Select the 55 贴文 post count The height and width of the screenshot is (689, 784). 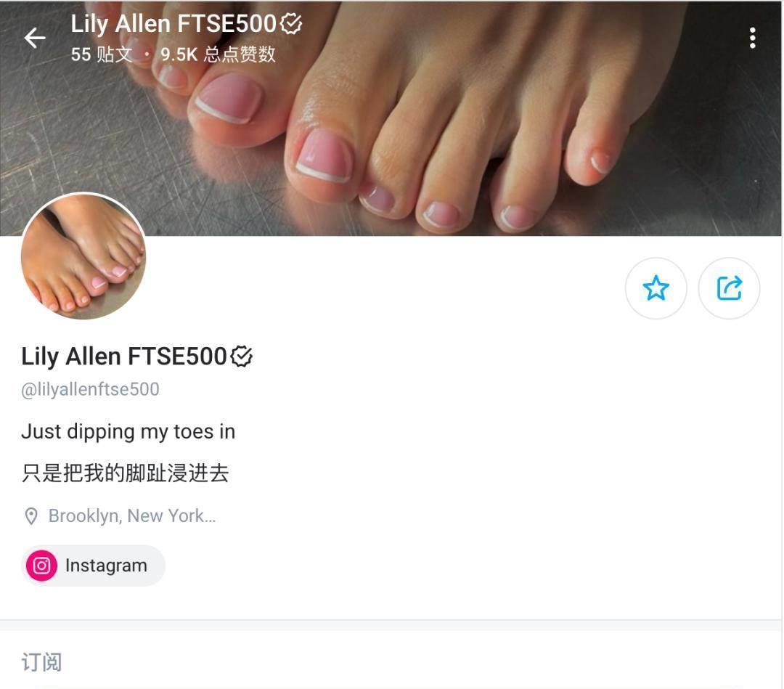(x=102, y=54)
